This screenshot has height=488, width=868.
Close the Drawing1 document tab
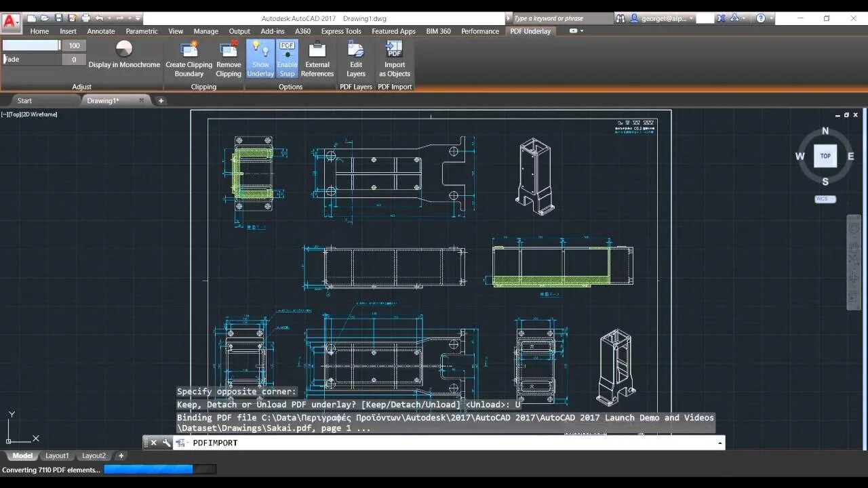tap(142, 100)
